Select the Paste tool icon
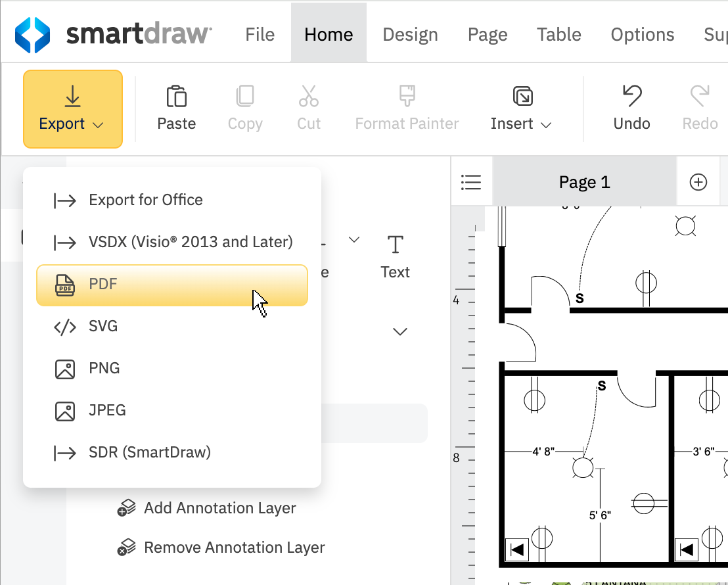 [176, 96]
